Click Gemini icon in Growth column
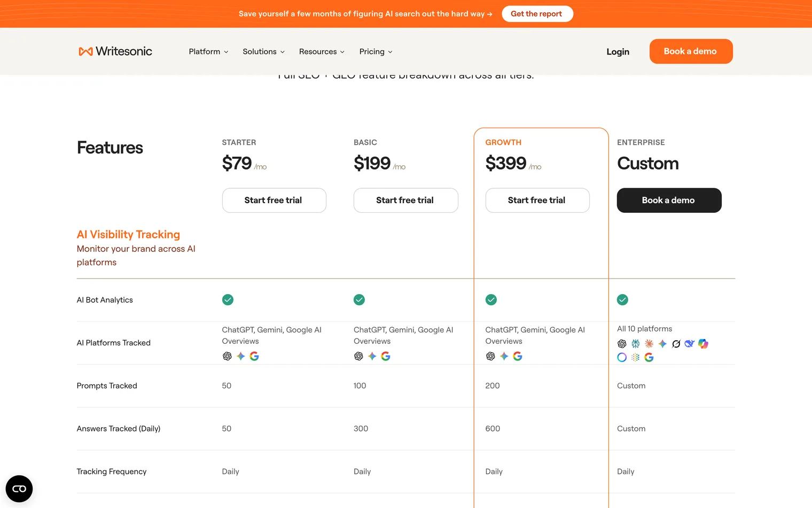812x508 pixels. click(x=504, y=356)
